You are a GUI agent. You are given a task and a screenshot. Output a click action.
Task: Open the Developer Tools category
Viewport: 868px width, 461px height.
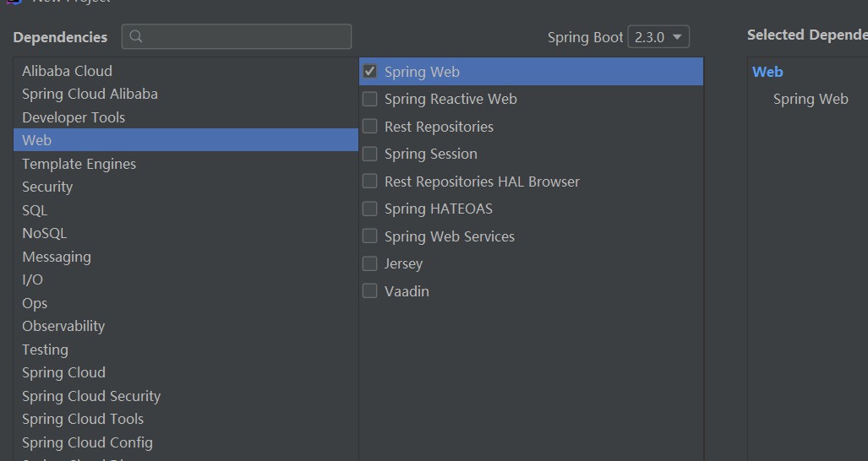pyautogui.click(x=186, y=117)
